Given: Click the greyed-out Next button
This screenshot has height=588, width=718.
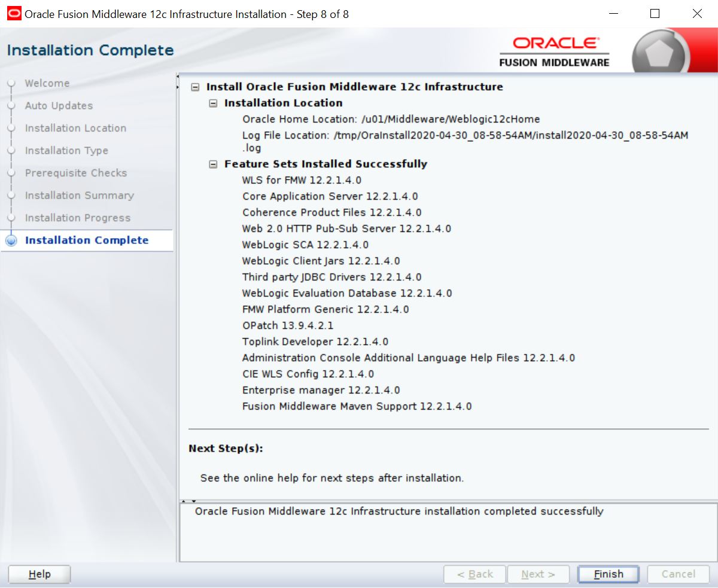Looking at the screenshot, I should pos(538,574).
